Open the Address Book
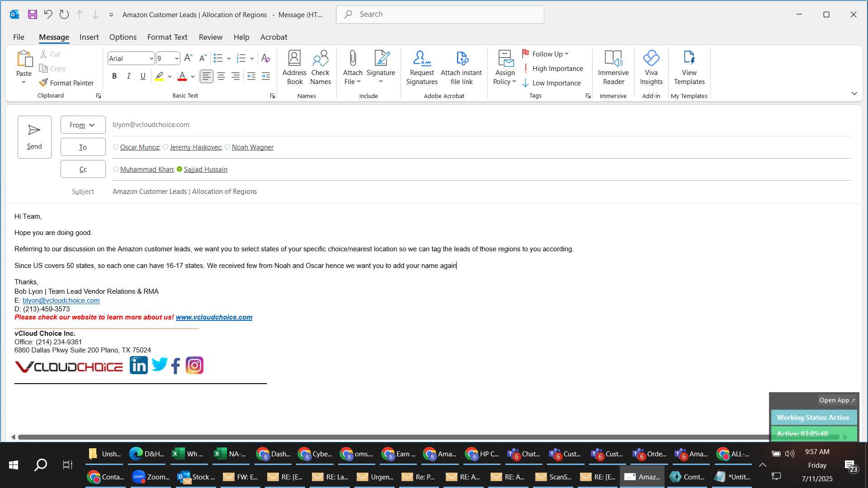 (x=294, y=68)
